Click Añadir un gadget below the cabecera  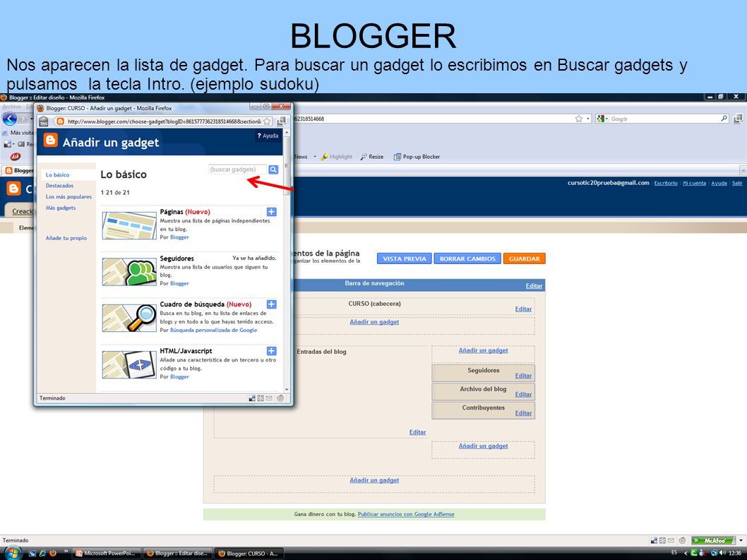374,322
